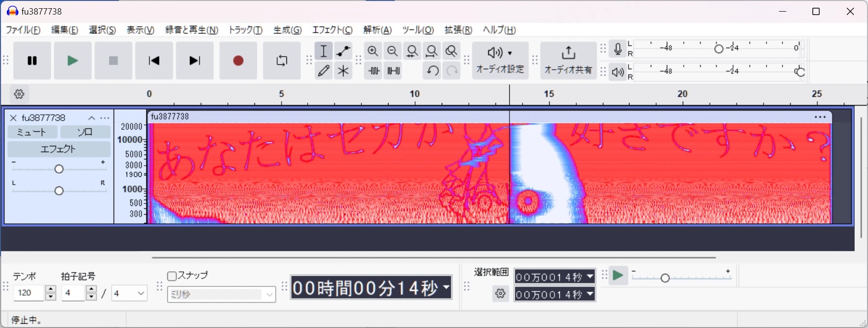The width and height of the screenshot is (868, 328).
Task: Click the Undo arrow icon
Action: tap(432, 71)
